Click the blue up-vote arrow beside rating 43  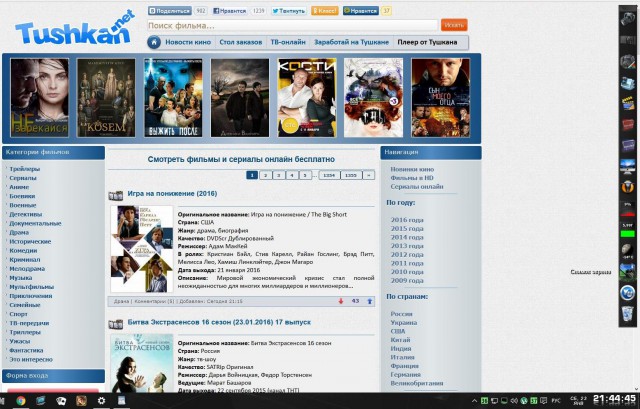pos(369,301)
